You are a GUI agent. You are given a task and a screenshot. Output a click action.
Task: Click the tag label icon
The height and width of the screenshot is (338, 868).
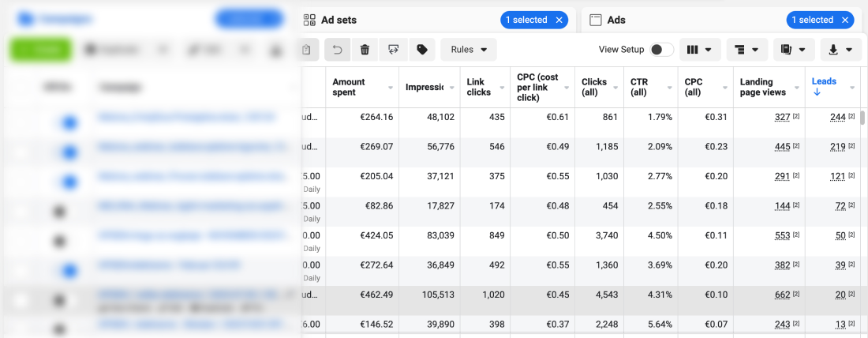[x=422, y=50]
